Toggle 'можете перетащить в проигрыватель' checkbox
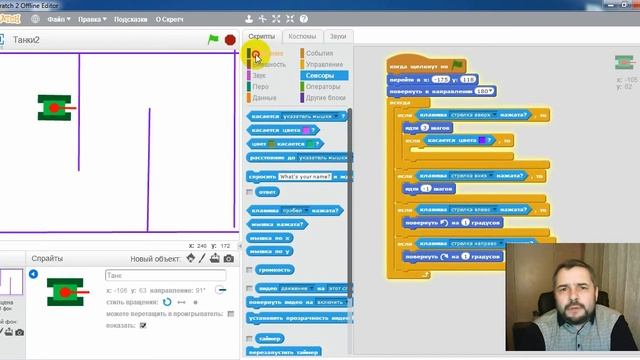The image size is (640, 360). [231, 314]
